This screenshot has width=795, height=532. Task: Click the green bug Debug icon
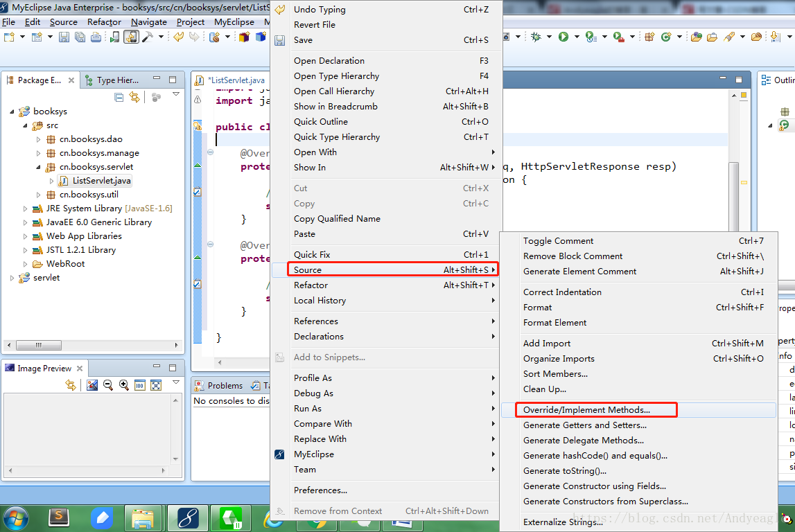point(536,37)
